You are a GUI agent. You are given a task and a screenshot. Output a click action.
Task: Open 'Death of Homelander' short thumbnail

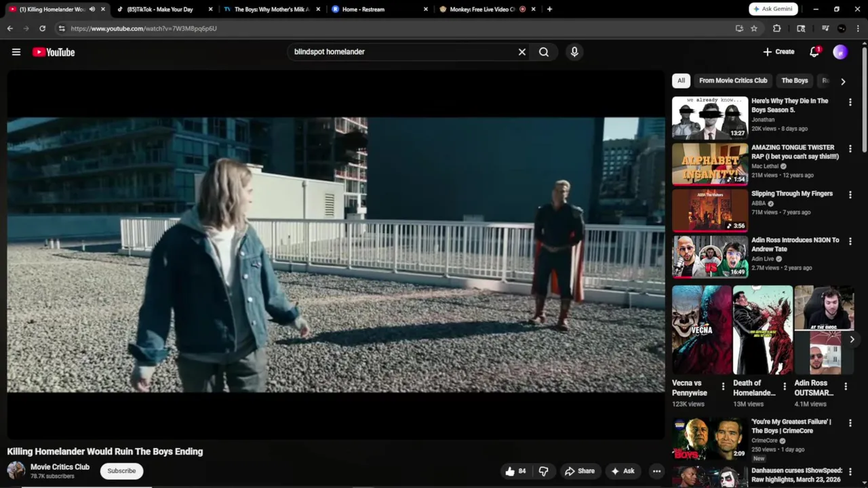[763, 330]
